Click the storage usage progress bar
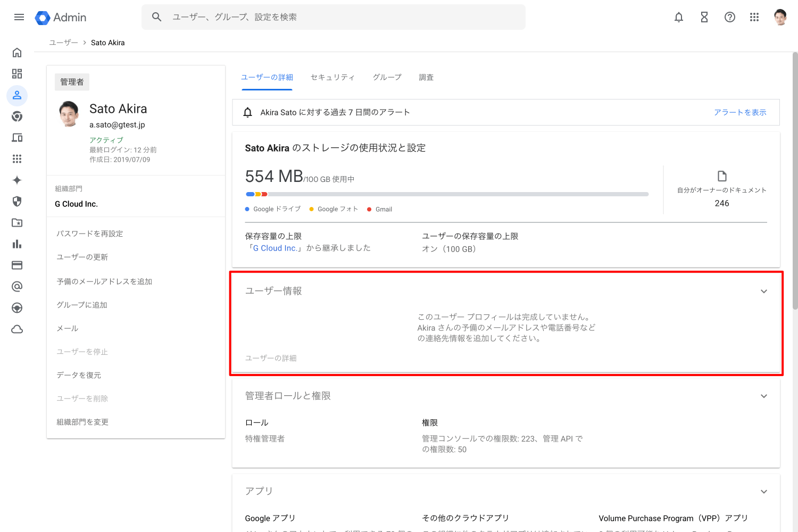 coord(447,194)
